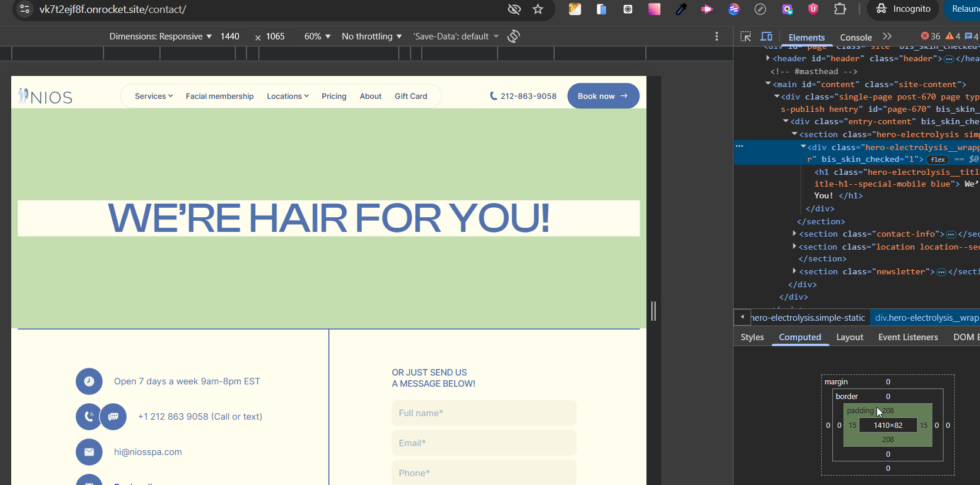Click the viewport resize drag handle
The height and width of the screenshot is (485, 980).
(653, 311)
